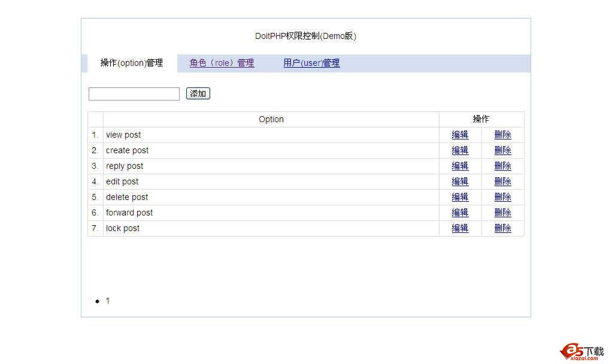Click 编辑 for the view post row
Image resolution: width=612 pixels, height=364 pixels.
pos(460,135)
